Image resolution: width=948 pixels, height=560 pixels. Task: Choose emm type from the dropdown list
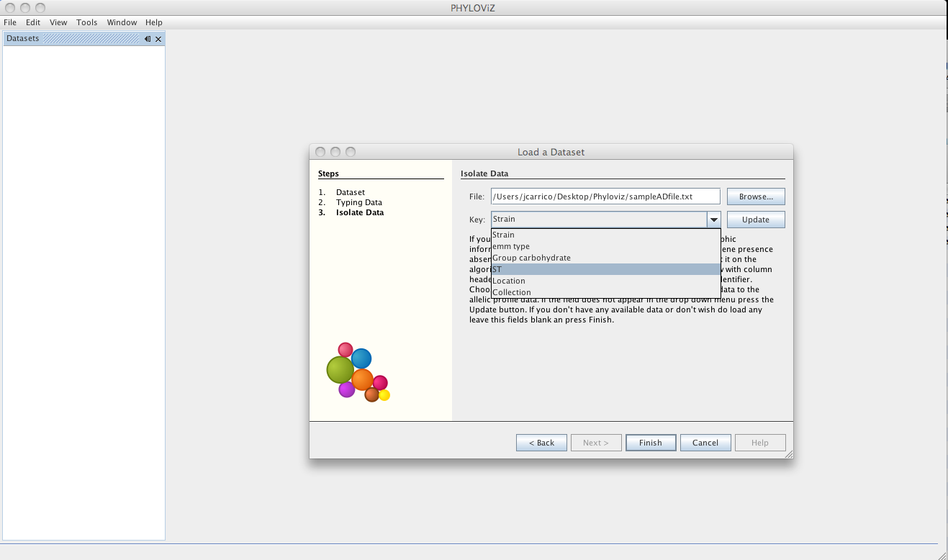click(605, 246)
